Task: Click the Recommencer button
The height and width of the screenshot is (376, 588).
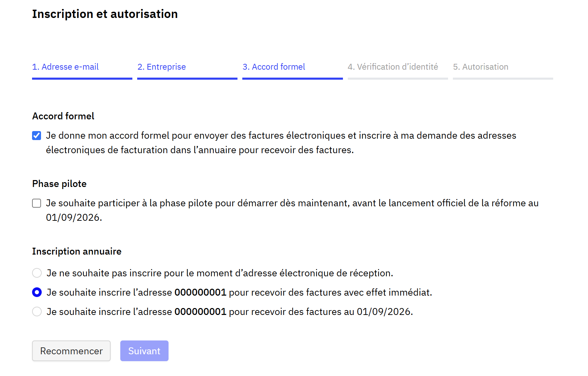Action: pyautogui.click(x=71, y=351)
